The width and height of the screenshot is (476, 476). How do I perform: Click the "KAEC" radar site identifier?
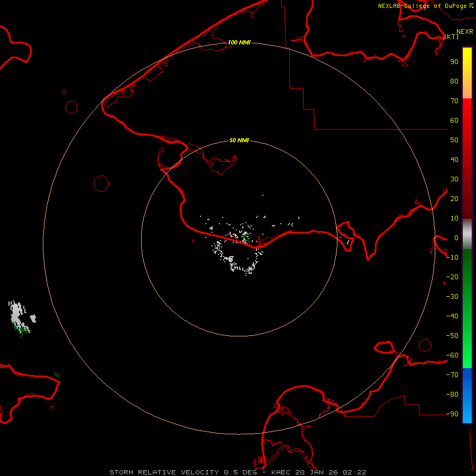click(281, 472)
